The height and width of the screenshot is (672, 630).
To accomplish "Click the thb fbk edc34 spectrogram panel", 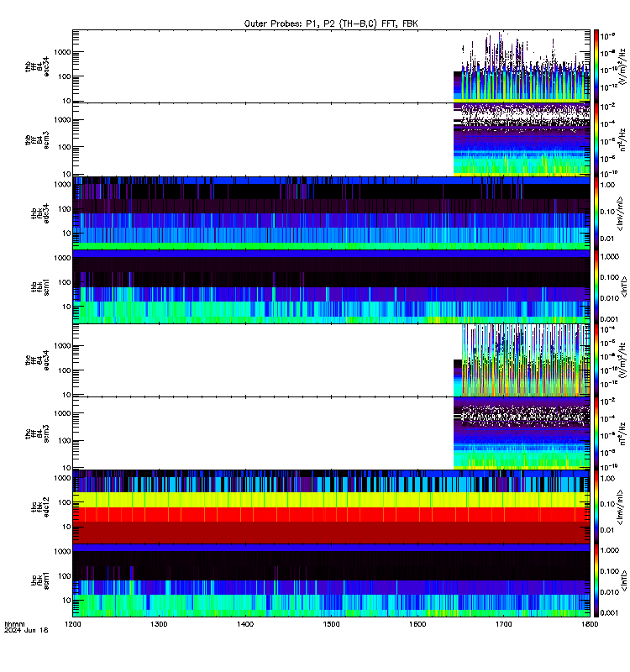I will [x=331, y=213].
